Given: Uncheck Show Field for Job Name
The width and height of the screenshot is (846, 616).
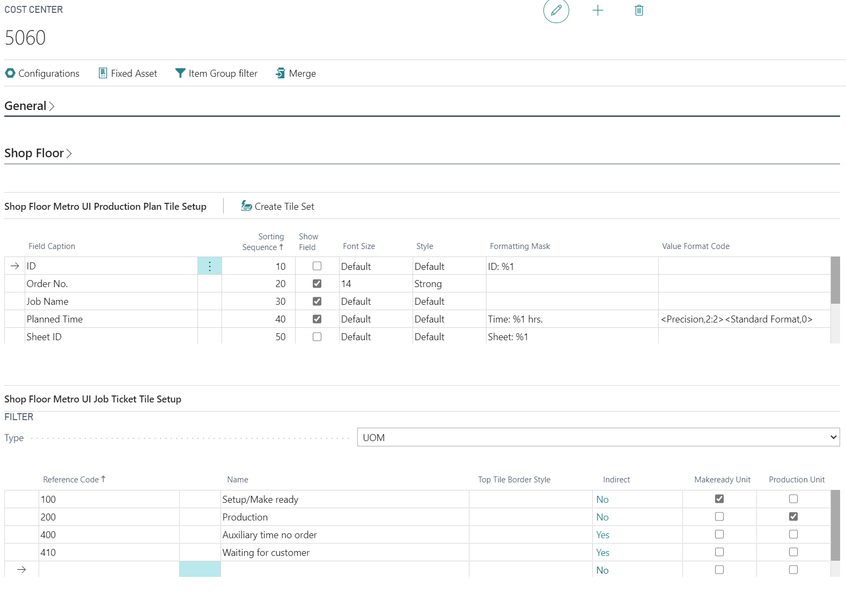Looking at the screenshot, I should point(317,301).
